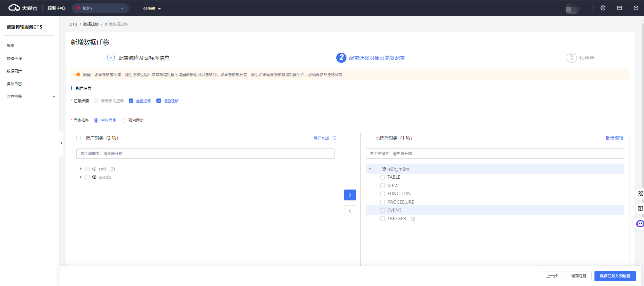644x286 pixels.
Task: Open 操作日志 in the sidebar
Action: tap(14, 84)
